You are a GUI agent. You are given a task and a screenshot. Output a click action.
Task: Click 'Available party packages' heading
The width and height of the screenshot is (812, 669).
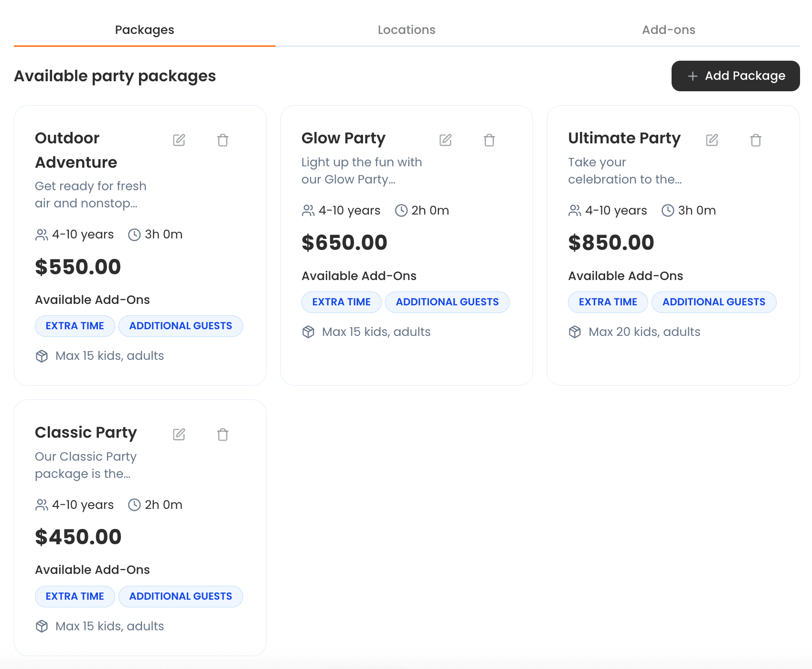[x=115, y=76]
